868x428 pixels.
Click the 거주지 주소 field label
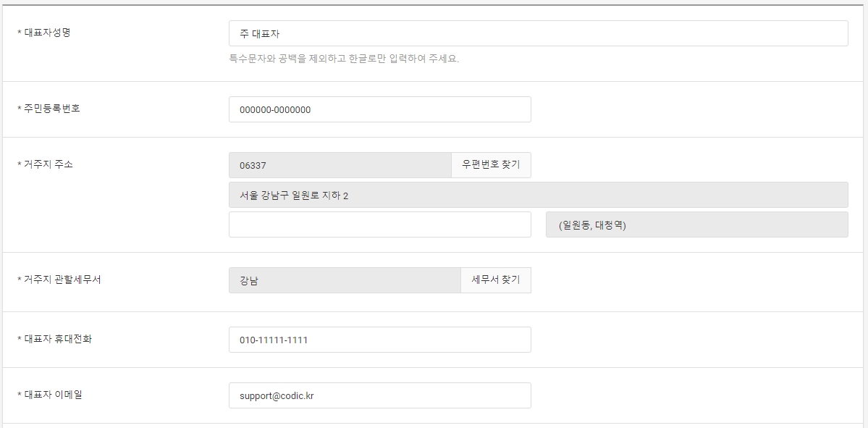coord(49,164)
